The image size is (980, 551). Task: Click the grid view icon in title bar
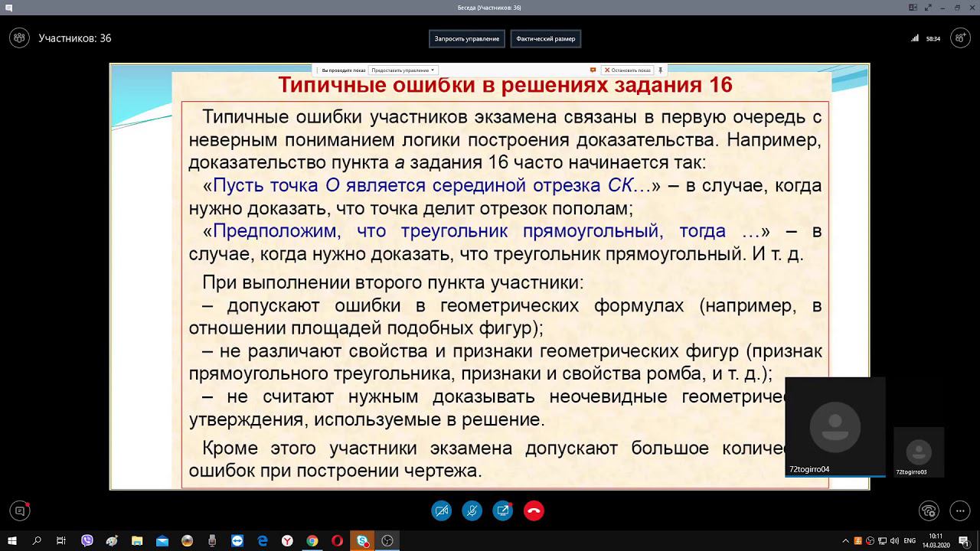click(x=913, y=8)
